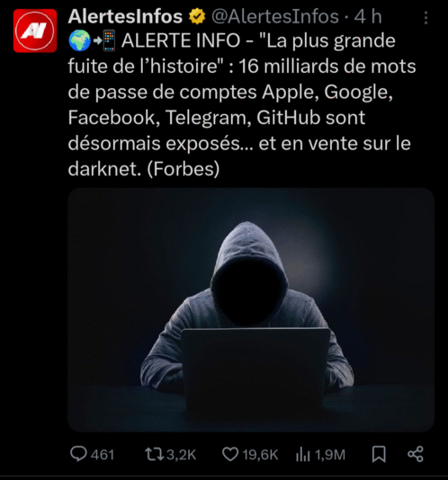The width and height of the screenshot is (448, 480).
Task: Toggle the bookmark icon
Action: coord(379,454)
